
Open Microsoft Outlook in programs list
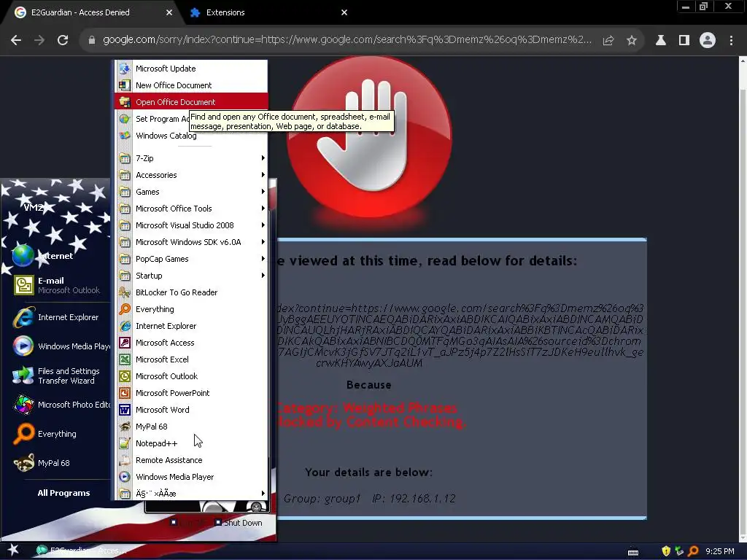(190, 376)
